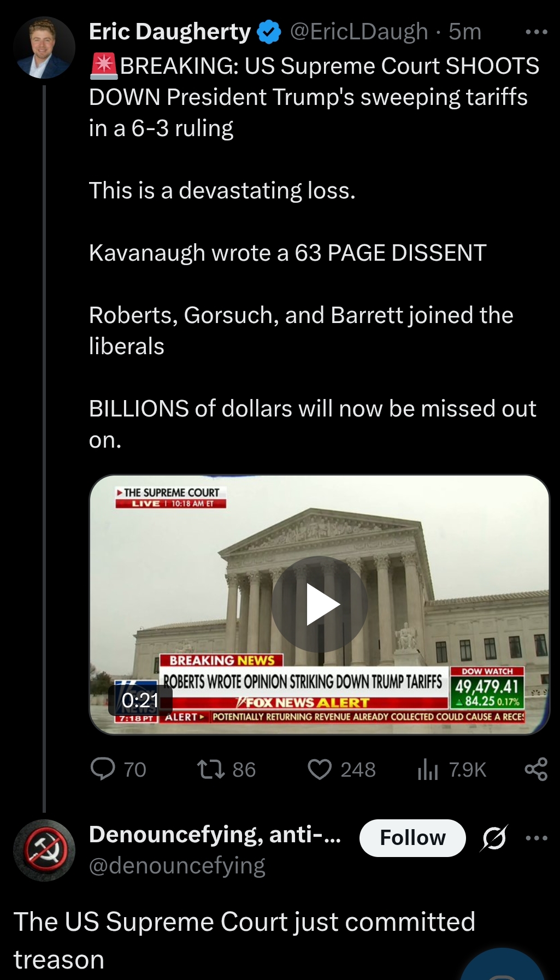Expand more options on the denouncefying reply
The height and width of the screenshot is (980, 560).
[536, 837]
